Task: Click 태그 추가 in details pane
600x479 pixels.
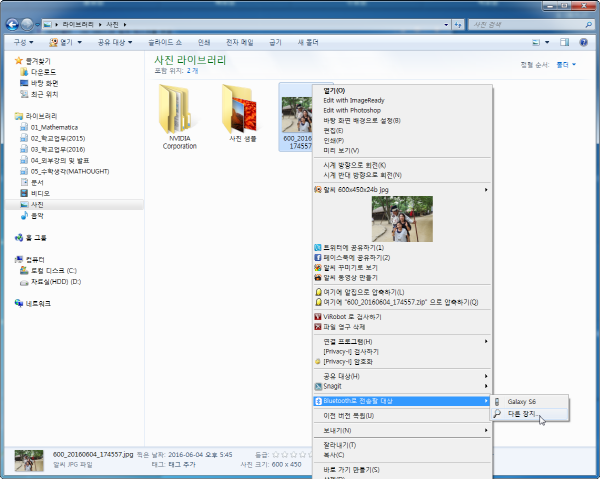Action: (182, 464)
